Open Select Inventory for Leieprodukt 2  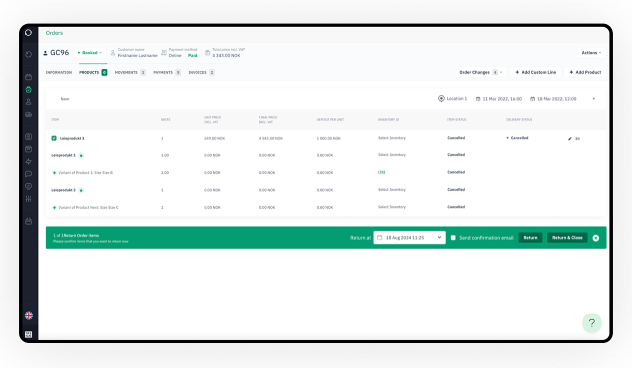tap(392, 189)
